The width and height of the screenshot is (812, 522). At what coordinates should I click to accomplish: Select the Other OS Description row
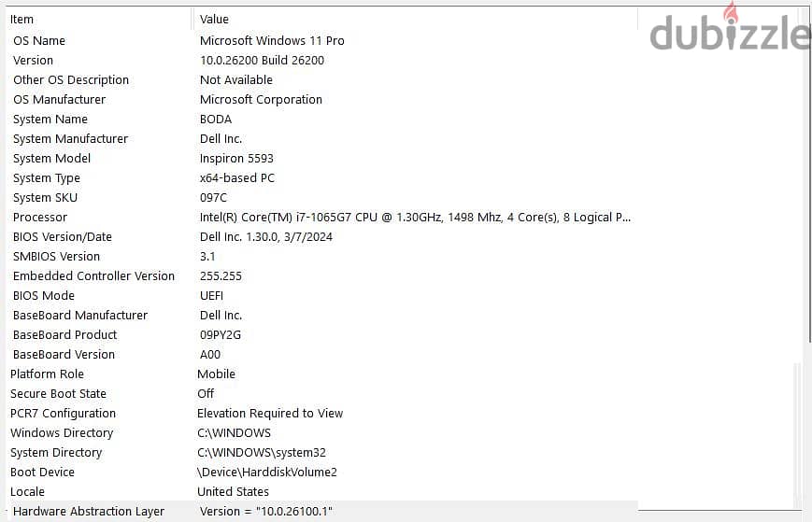[71, 80]
